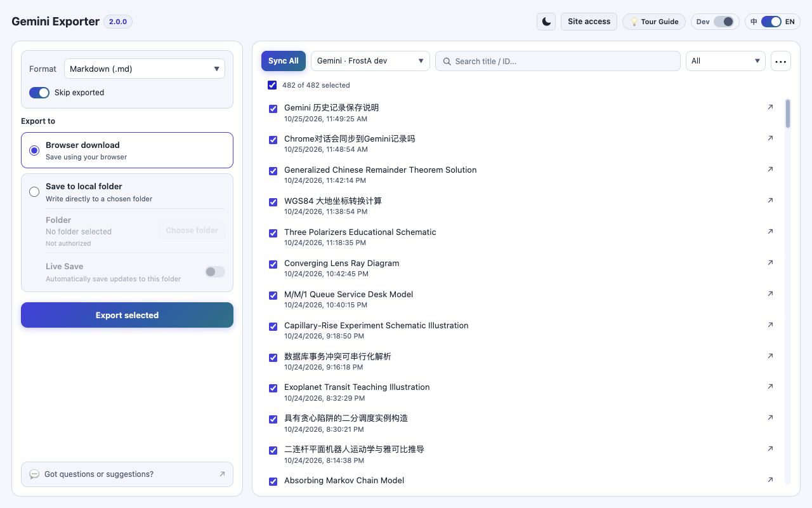Open 'WGS84 大地坐标转换计算' external link icon
This screenshot has width=812, height=508.
pos(770,201)
